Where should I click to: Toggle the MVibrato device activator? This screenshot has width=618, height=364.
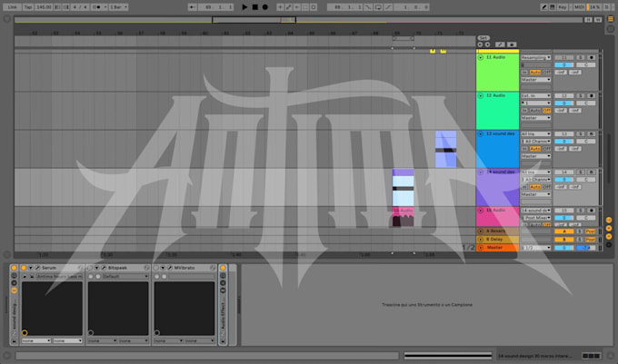coord(156,268)
